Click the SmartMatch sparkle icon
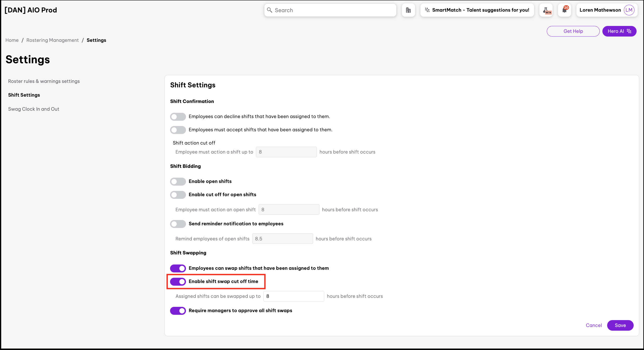The image size is (644, 350). 427,10
